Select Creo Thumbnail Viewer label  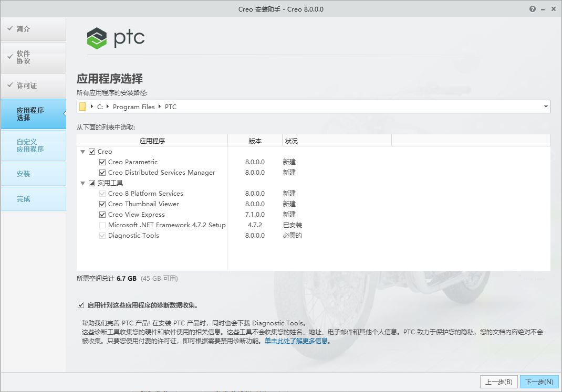(143, 204)
